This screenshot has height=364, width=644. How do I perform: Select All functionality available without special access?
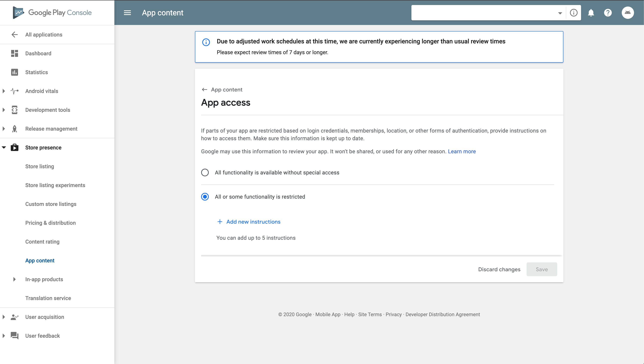205,173
